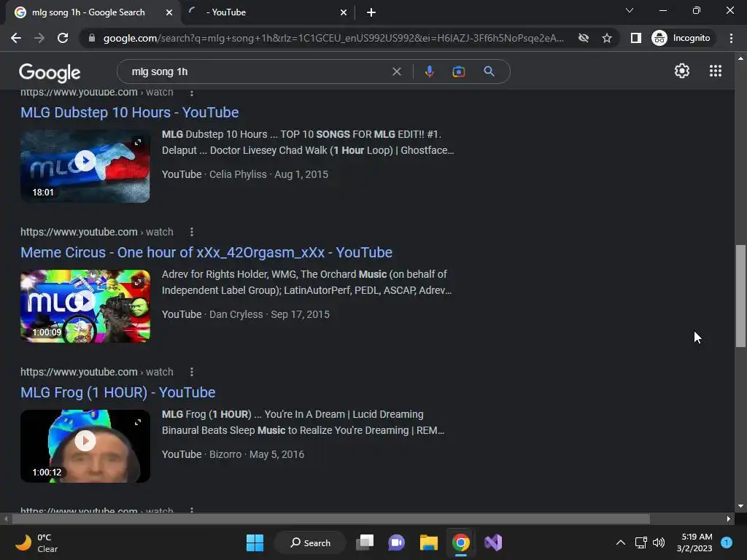Open Task View on the taskbar
This screenshot has height=560, width=747.
pyautogui.click(x=365, y=542)
